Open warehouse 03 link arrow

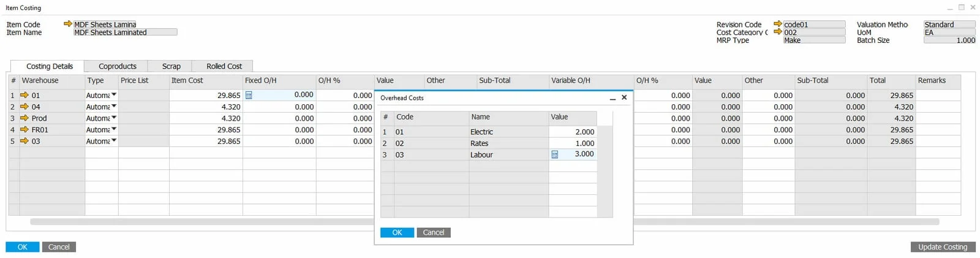coord(24,141)
